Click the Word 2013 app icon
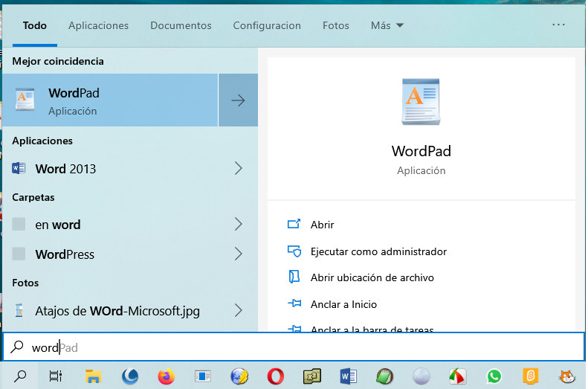Viewport: 588px width, 389px height. click(19, 168)
